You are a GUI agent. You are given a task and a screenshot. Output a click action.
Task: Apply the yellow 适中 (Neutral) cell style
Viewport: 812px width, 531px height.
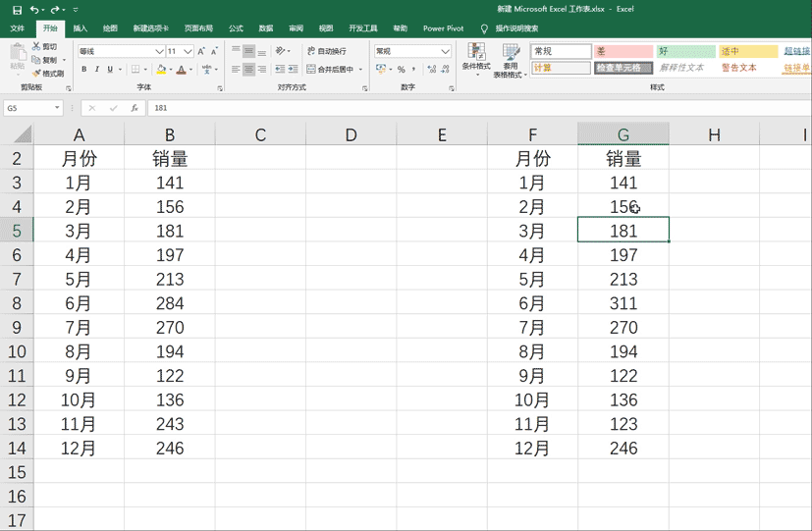(x=748, y=51)
